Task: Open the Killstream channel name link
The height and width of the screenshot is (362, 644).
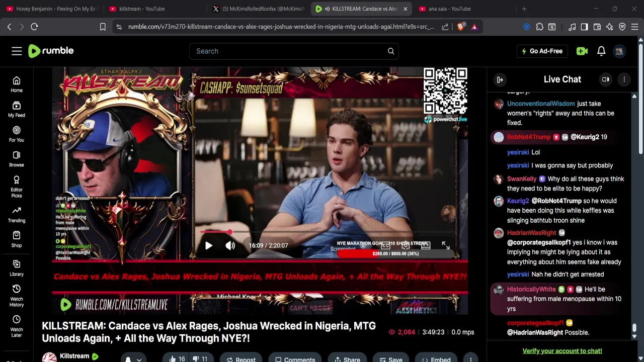Action: click(x=74, y=356)
